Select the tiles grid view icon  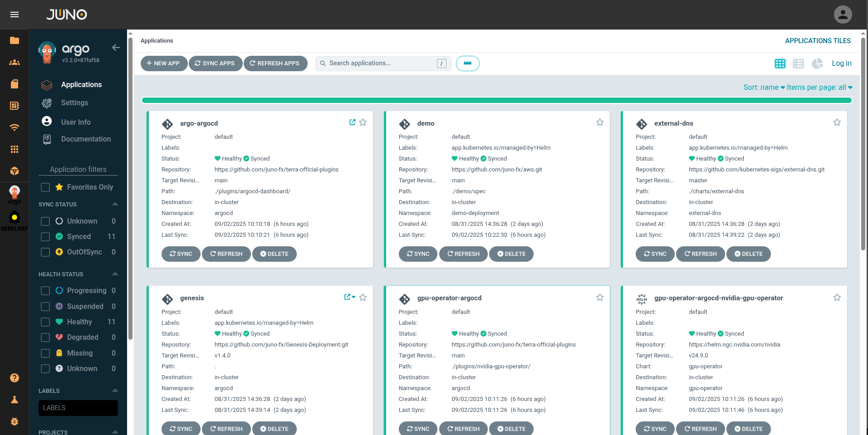tap(780, 64)
